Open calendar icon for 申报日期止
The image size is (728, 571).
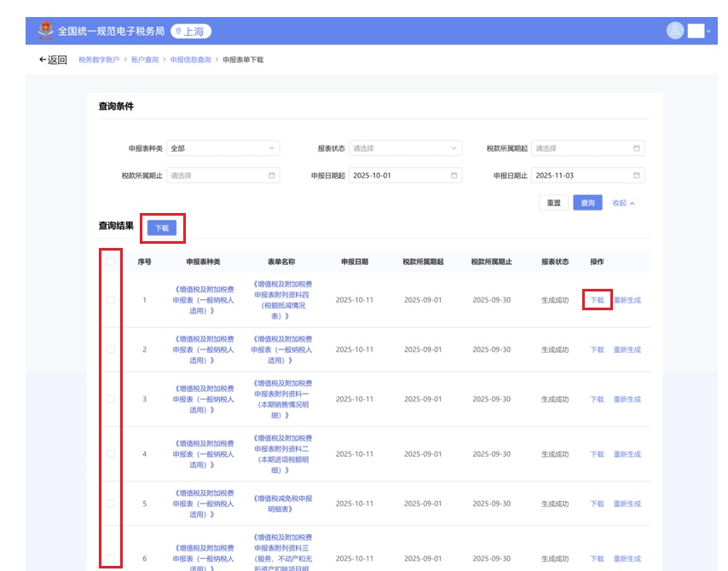click(636, 176)
